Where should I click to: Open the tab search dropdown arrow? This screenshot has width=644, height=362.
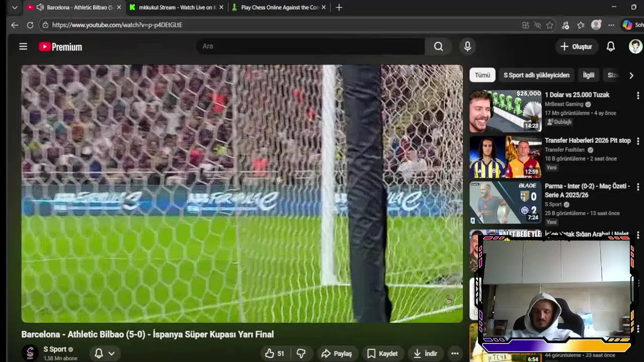pyautogui.click(x=15, y=8)
